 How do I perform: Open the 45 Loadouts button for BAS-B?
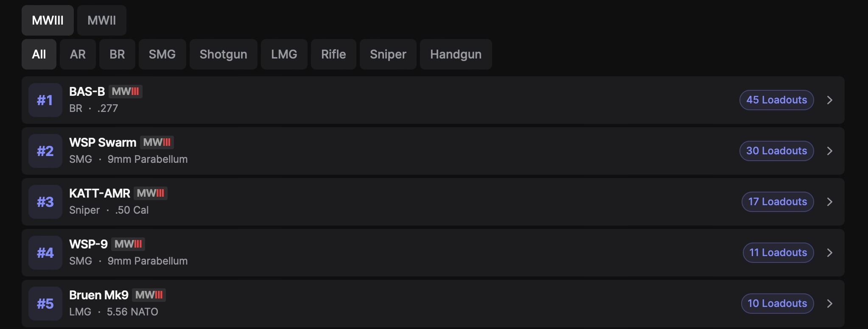[776, 100]
